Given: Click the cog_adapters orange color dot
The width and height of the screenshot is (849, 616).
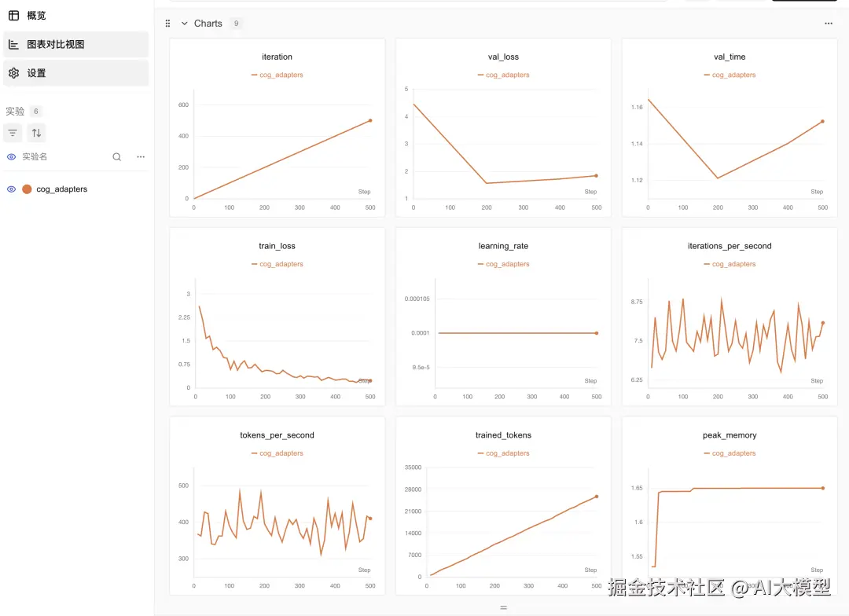Looking at the screenshot, I should (x=27, y=189).
